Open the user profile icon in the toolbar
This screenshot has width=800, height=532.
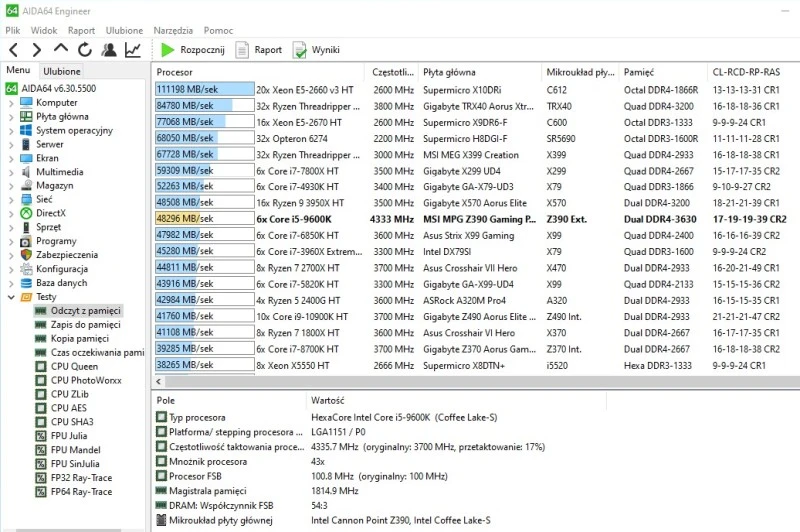[109, 50]
